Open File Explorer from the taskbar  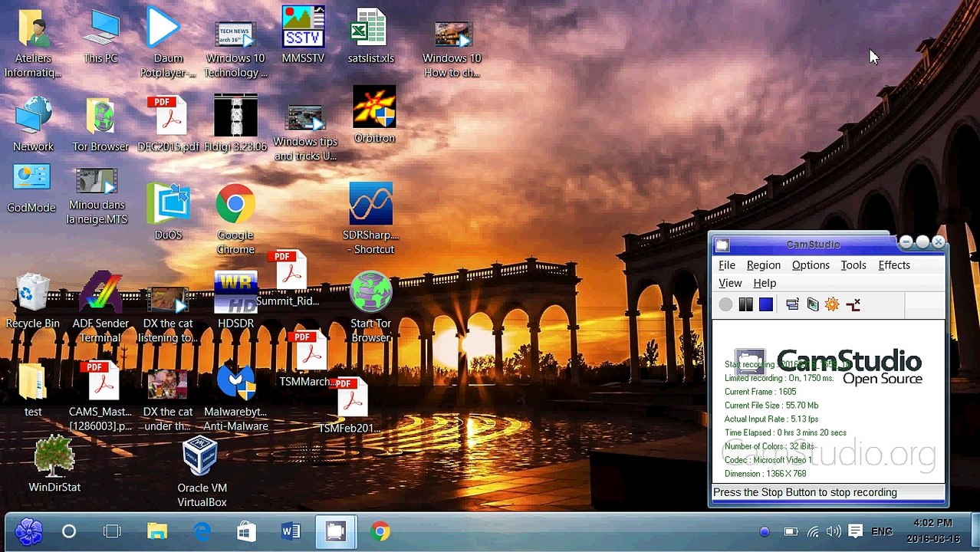click(157, 531)
